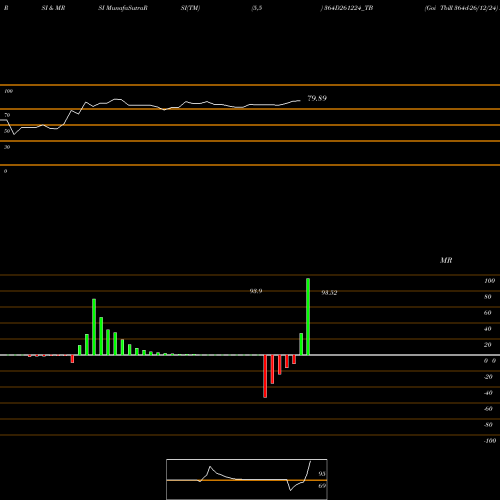Click the MR axis label -100
The height and width of the screenshot is (500, 500).
(x=490, y=441)
